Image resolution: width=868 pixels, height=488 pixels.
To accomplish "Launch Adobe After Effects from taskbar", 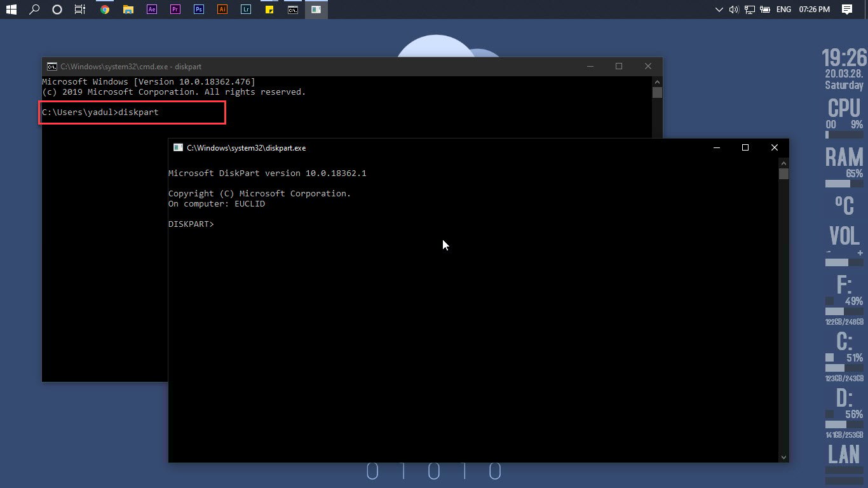I will click(x=151, y=10).
